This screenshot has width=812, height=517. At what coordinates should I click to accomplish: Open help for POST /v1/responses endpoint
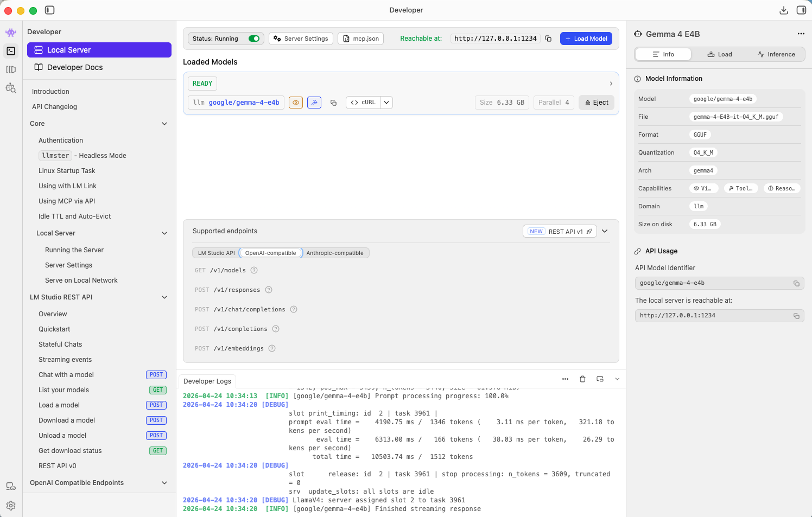(x=269, y=290)
